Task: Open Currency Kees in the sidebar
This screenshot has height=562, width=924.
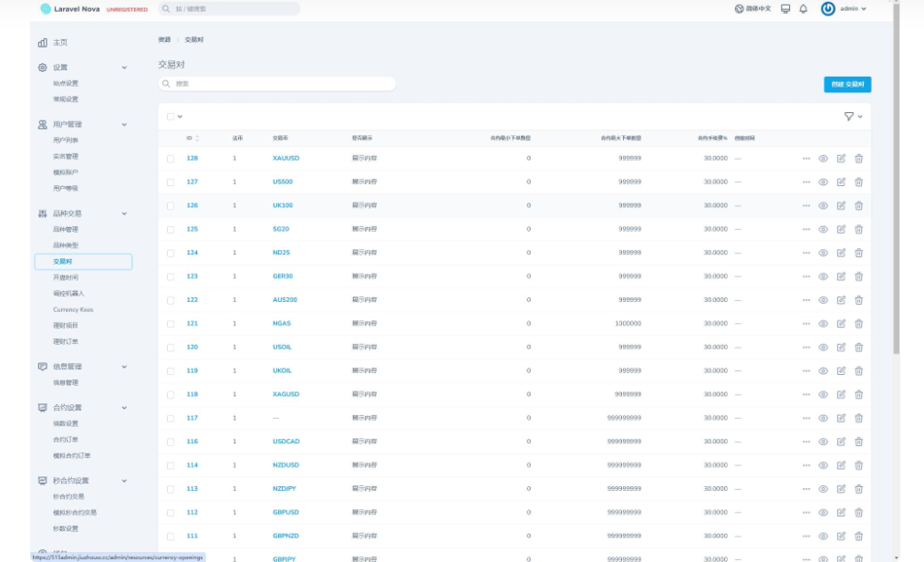Action: tap(73, 309)
